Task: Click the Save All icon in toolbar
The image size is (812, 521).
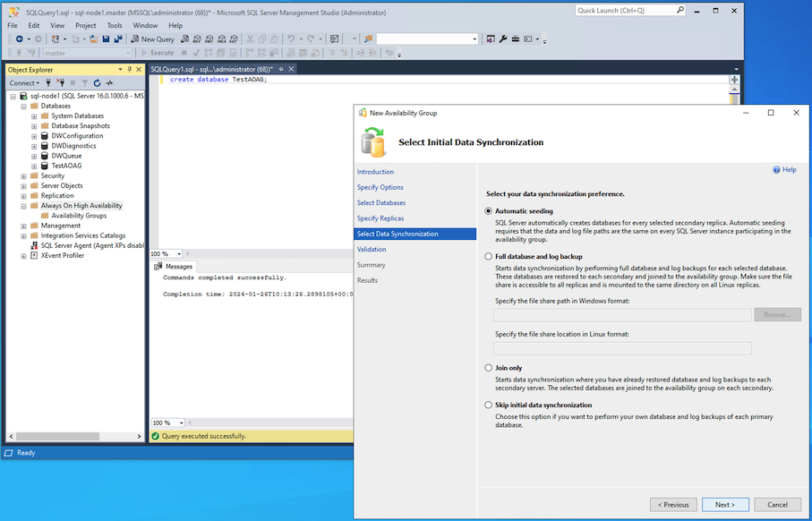Action: pyautogui.click(x=118, y=38)
